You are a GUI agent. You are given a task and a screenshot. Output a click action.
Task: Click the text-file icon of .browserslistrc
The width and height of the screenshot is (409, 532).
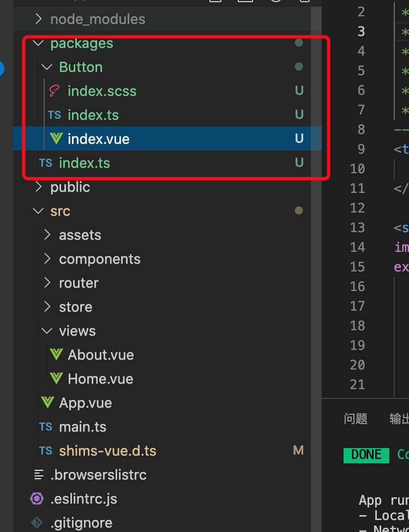(39, 475)
